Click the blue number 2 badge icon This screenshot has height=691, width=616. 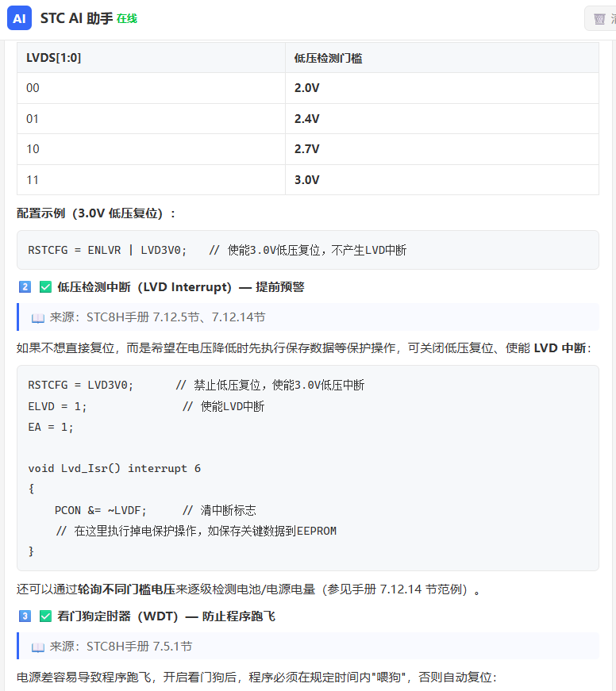25,287
